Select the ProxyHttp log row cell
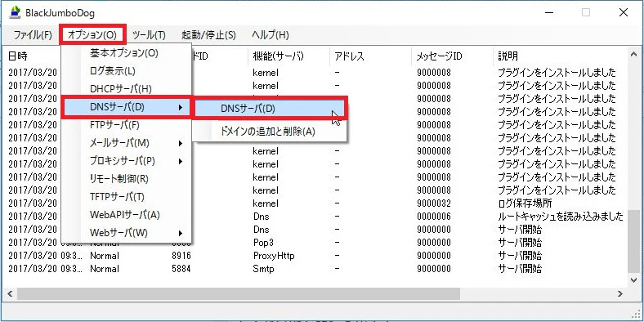Screen dimensions: 644x322 tap(274, 256)
